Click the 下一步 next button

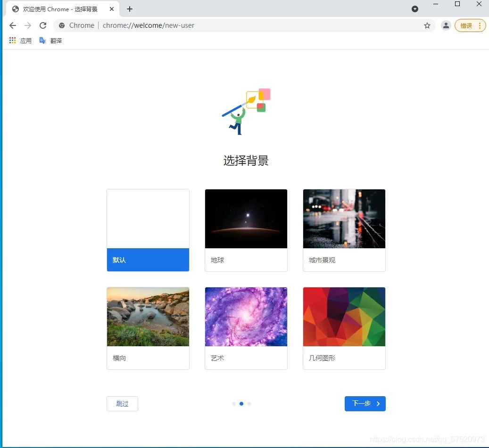pyautogui.click(x=365, y=404)
